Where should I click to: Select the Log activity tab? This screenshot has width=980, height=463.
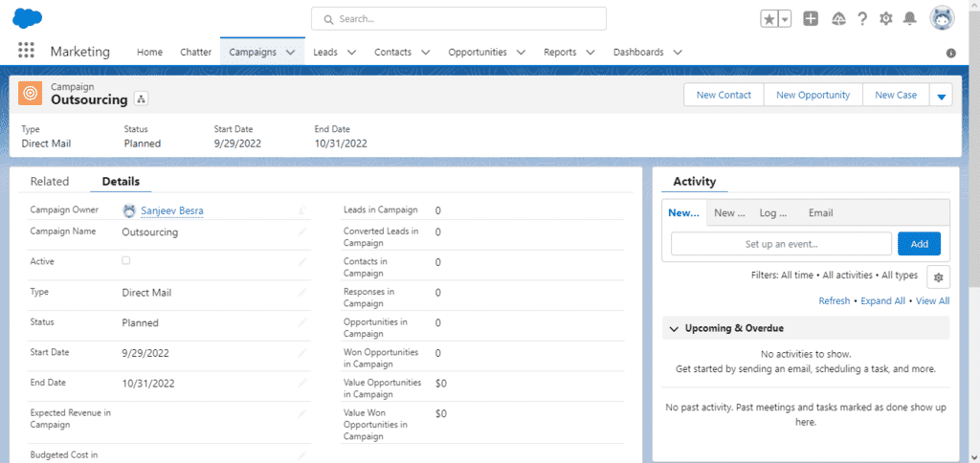(773, 213)
